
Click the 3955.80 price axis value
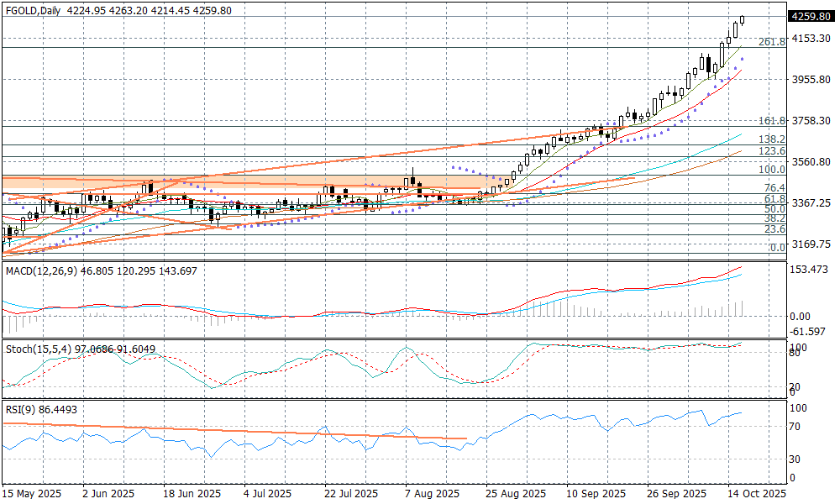tap(811, 80)
